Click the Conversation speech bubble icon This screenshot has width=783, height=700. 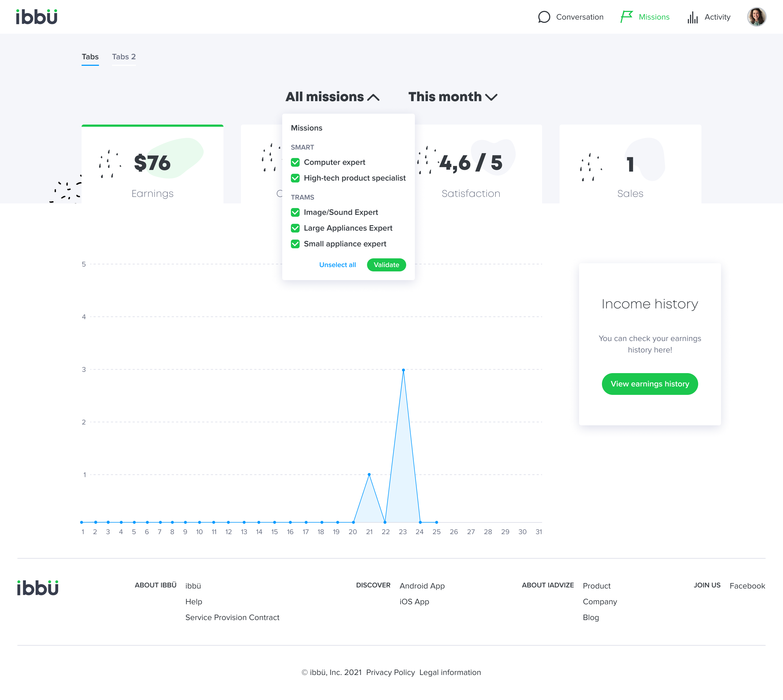click(544, 17)
